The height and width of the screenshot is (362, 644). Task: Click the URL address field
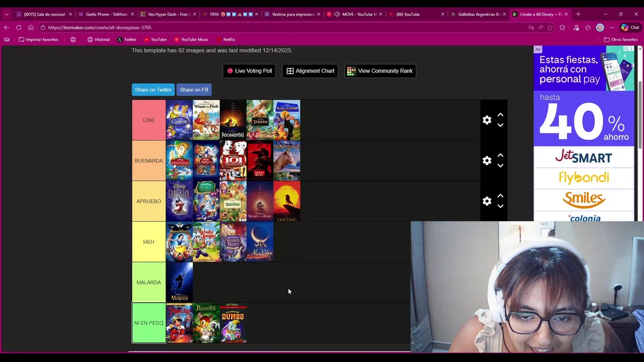(x=282, y=28)
